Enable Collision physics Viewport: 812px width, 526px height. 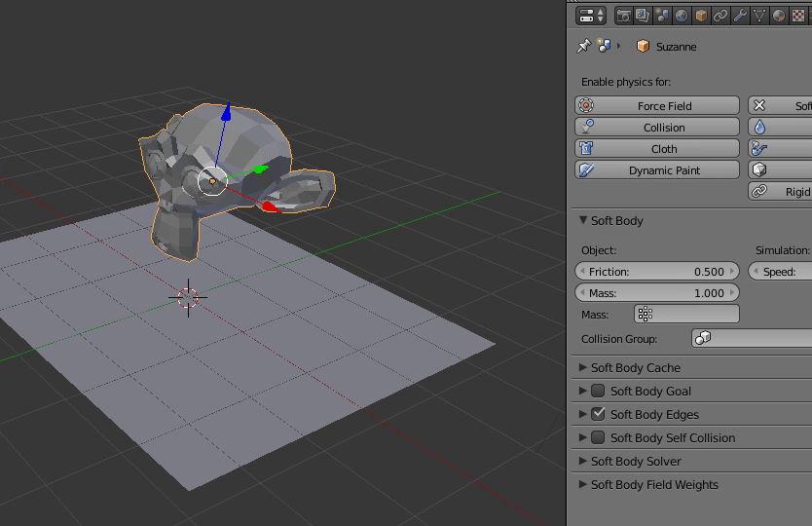[657, 127]
